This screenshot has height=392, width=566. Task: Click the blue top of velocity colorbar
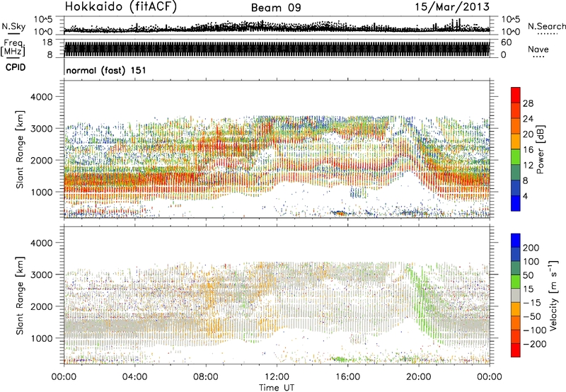[516, 241]
